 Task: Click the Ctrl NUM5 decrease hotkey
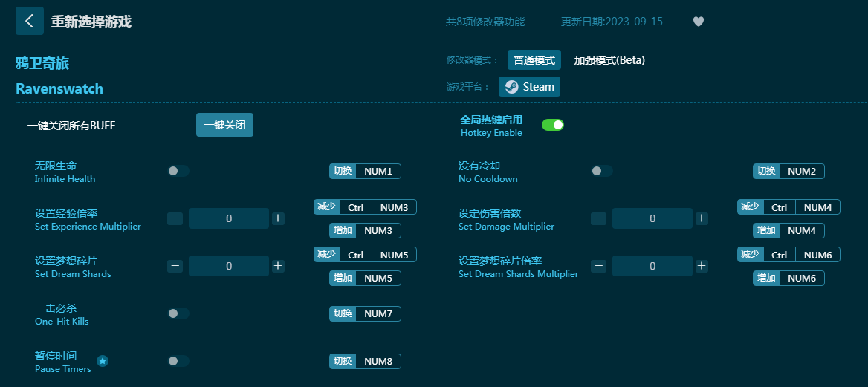(x=366, y=255)
